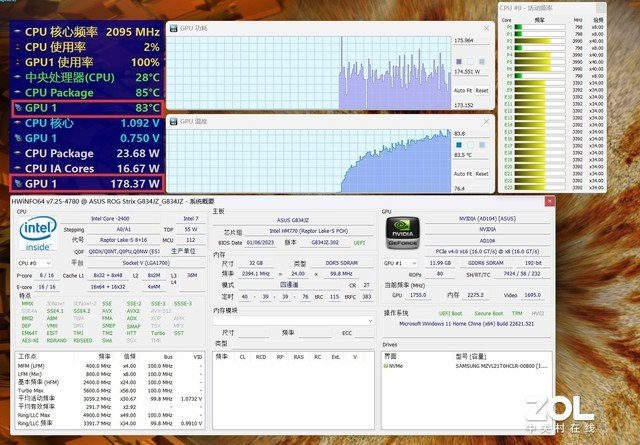Click the GPU 温度 max value field 83.8
Viewport: 640px width, 445px height.
[x=471, y=134]
